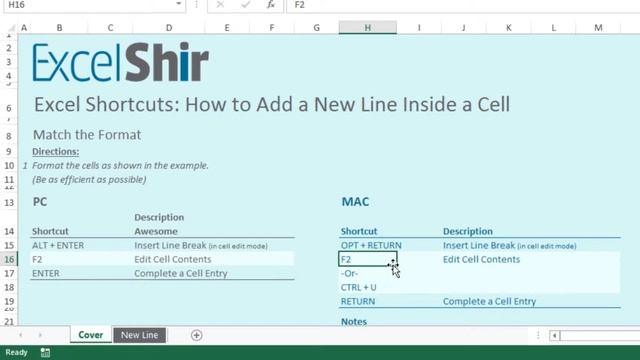Click the horizontal scrollbar left arrow
The image size is (640, 360).
tap(554, 336)
